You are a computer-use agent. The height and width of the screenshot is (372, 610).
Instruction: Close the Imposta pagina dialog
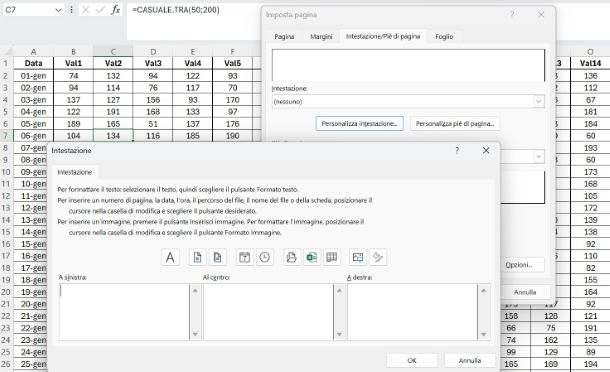pos(541,14)
